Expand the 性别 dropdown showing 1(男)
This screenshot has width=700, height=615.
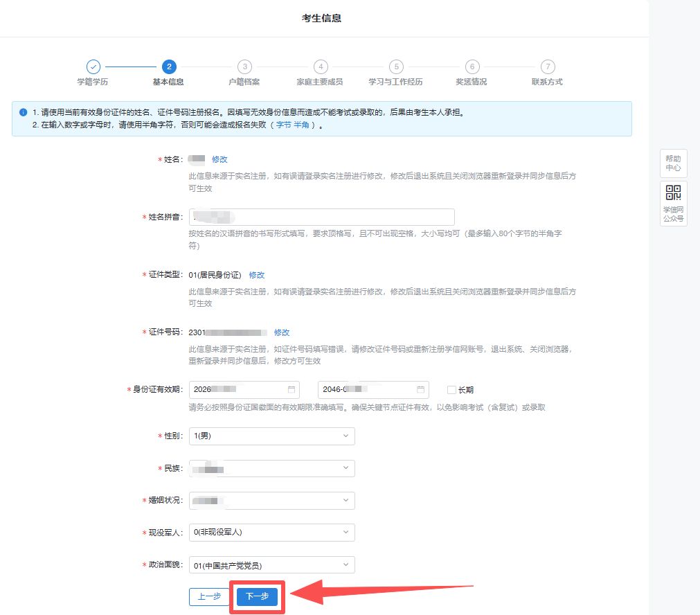click(x=272, y=436)
